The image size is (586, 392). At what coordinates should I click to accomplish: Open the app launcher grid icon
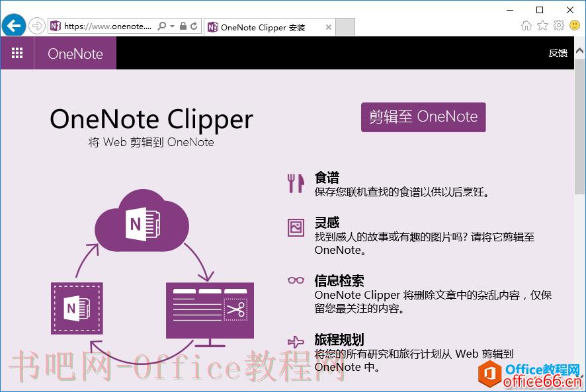tap(17, 53)
